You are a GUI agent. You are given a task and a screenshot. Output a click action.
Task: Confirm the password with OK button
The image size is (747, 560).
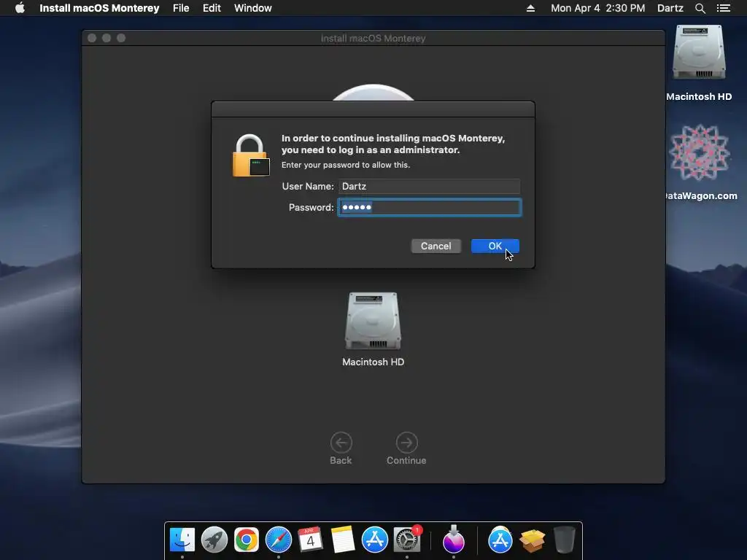click(x=495, y=246)
